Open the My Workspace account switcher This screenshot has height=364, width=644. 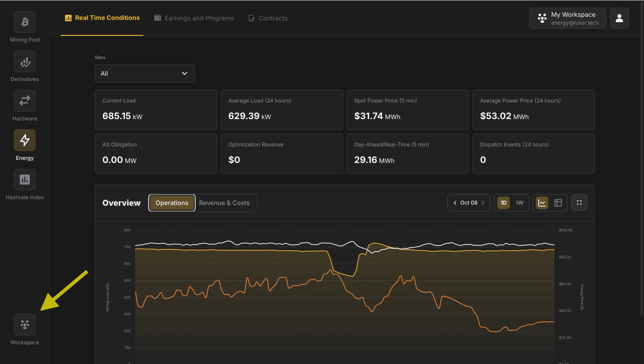568,18
